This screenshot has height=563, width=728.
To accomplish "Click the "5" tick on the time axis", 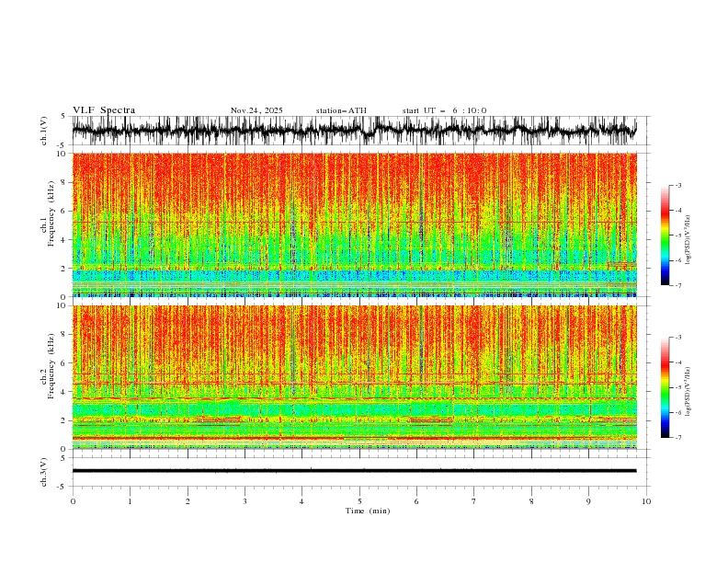I will coord(359,501).
